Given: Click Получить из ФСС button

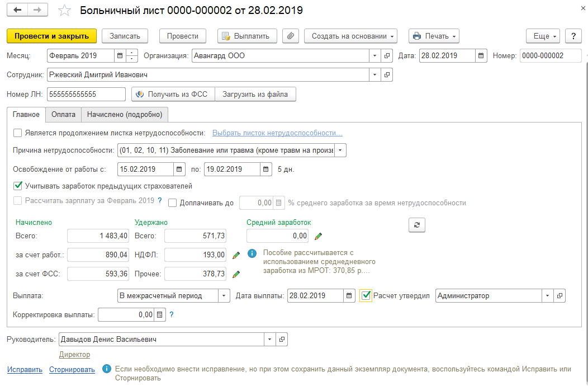Looking at the screenshot, I should click(x=173, y=94).
